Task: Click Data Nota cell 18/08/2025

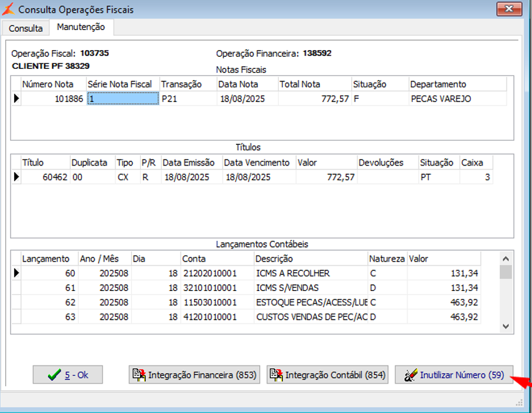Action: pos(247,99)
